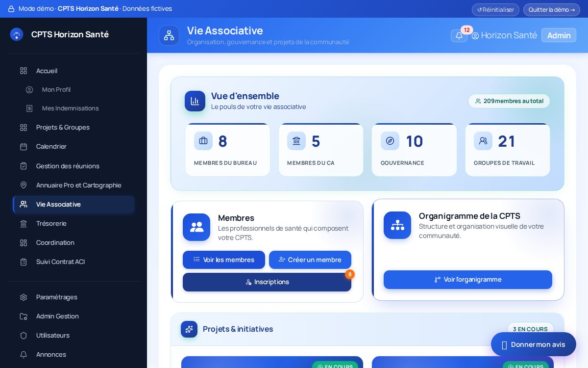Click the Trésorerie bank icon in sidebar

click(x=24, y=224)
